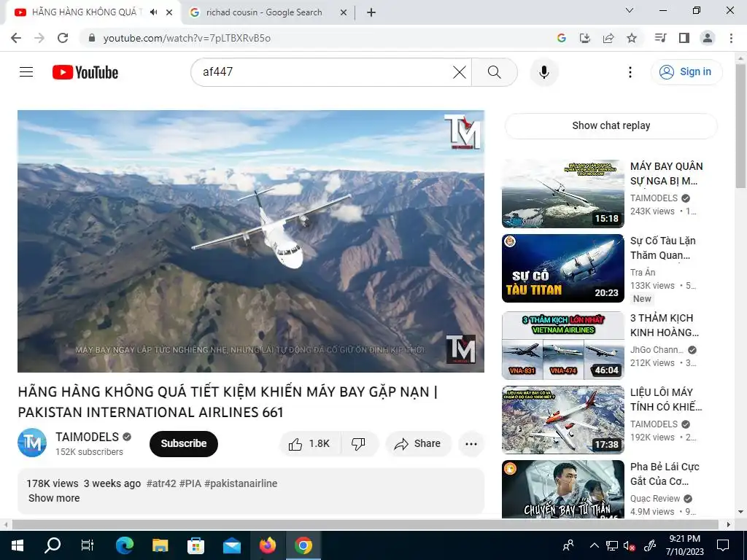The width and height of the screenshot is (747, 560).
Task: Click the #atr42 hashtag
Action: pyautogui.click(x=161, y=483)
